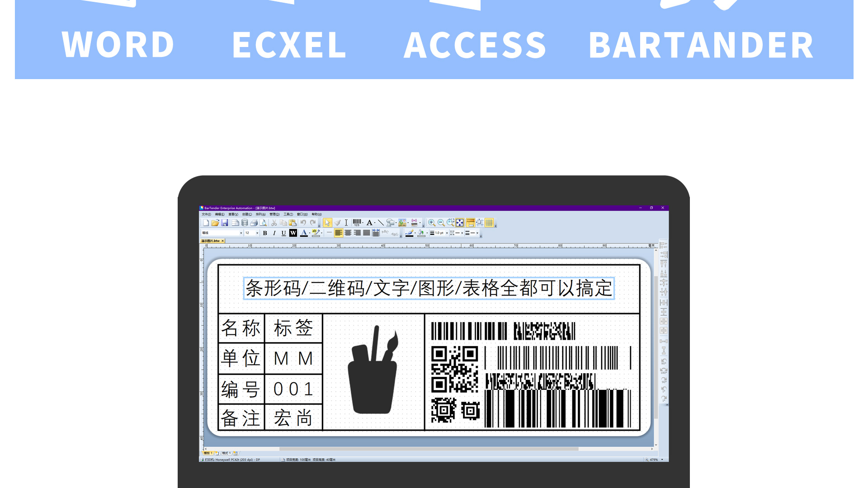Click the Print icon
Viewport: 868px width, 488px height.
coord(254,223)
